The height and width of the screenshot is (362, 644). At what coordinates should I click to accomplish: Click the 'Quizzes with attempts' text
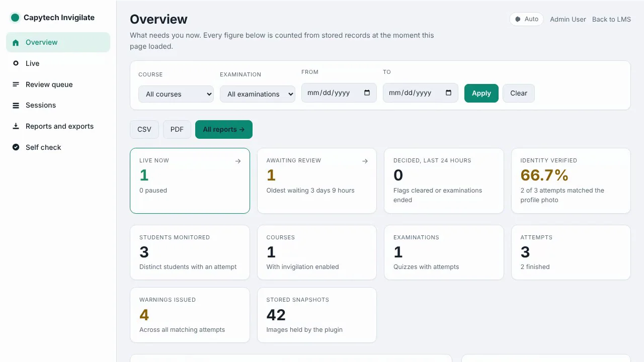[426, 267]
